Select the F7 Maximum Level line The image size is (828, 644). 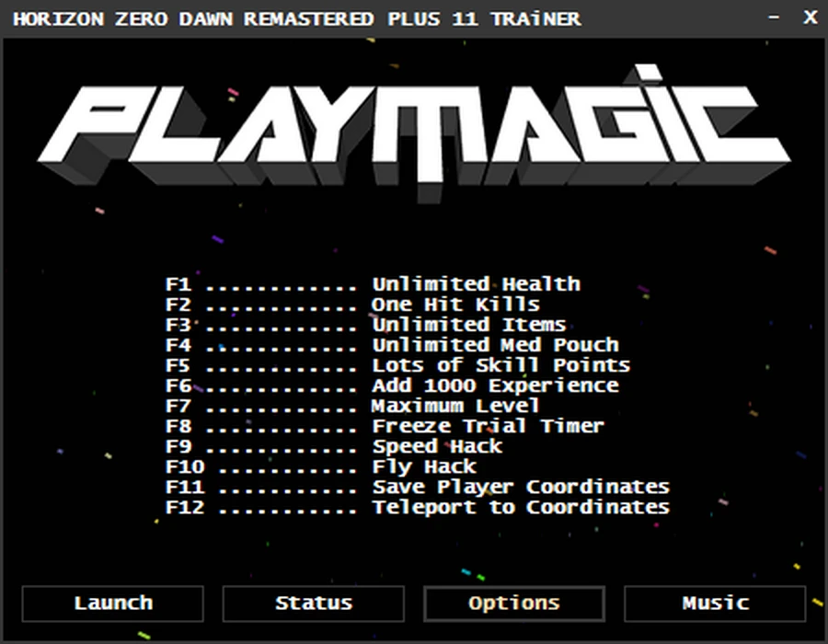click(352, 406)
